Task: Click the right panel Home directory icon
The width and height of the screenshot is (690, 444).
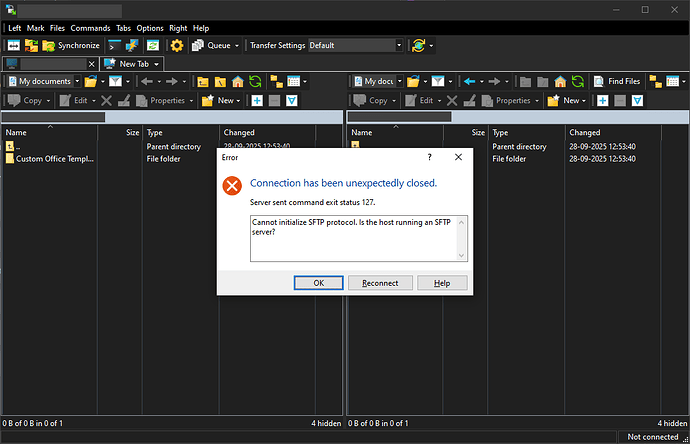Action: pyautogui.click(x=561, y=81)
